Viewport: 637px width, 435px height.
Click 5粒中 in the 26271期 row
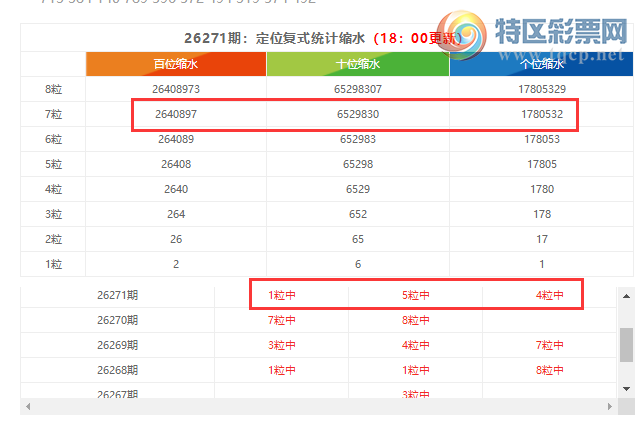[416, 295]
